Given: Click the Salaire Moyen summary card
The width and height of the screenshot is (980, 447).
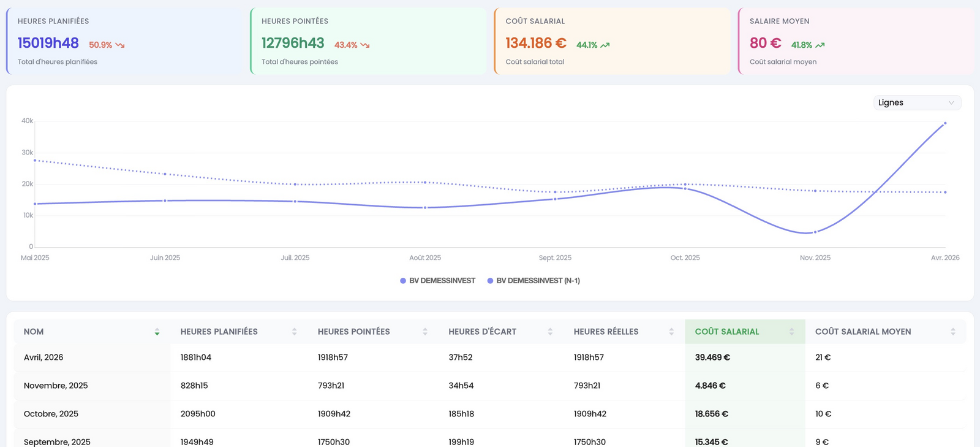Looking at the screenshot, I should tap(856, 41).
